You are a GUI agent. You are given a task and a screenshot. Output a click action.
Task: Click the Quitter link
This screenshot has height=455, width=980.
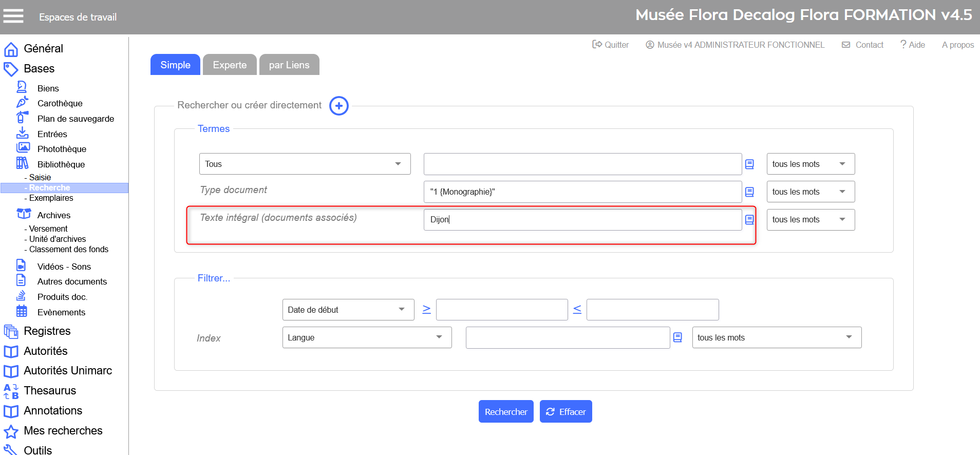click(x=610, y=45)
